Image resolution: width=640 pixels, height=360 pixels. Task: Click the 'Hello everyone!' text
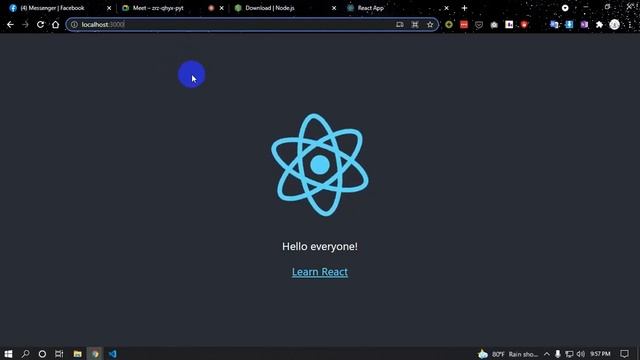click(x=320, y=247)
